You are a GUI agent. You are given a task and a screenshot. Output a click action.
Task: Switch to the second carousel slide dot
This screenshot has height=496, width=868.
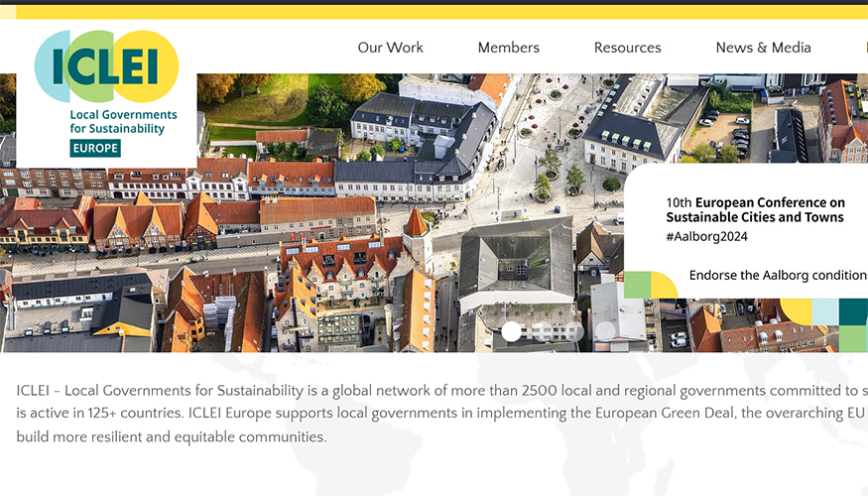click(x=543, y=331)
